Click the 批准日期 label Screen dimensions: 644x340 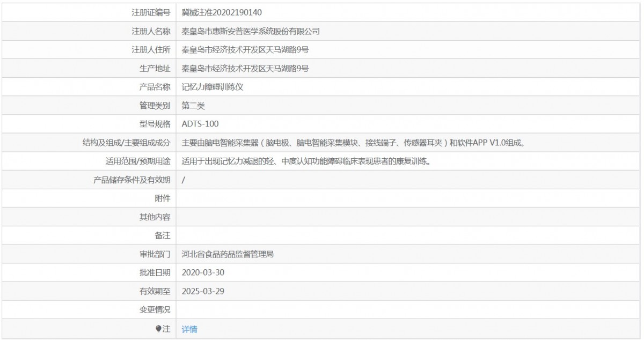(155, 272)
